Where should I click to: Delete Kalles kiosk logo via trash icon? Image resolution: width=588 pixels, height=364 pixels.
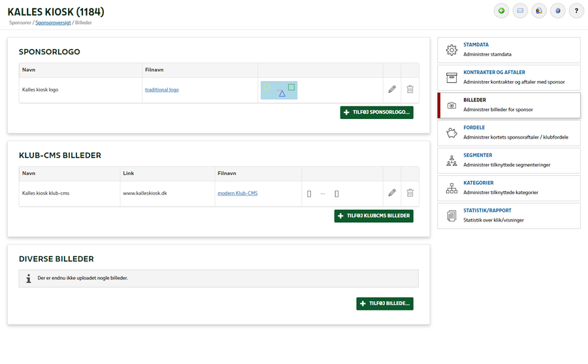coord(410,90)
